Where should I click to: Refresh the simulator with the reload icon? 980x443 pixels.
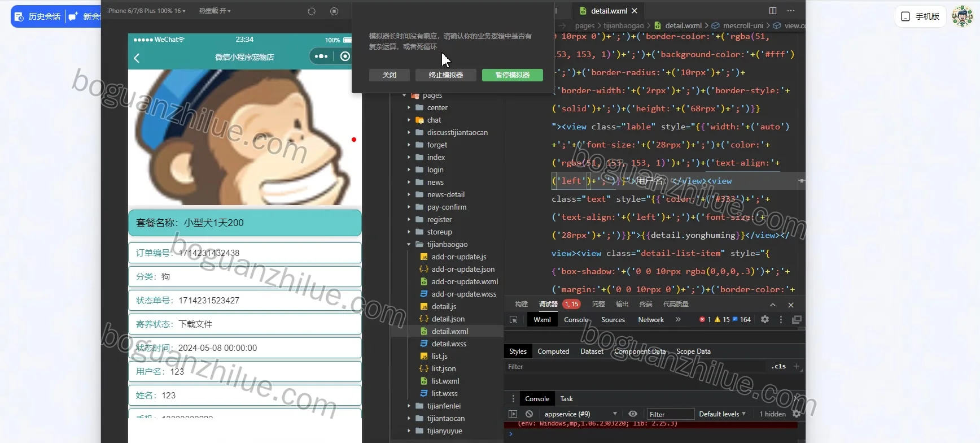coord(312,11)
